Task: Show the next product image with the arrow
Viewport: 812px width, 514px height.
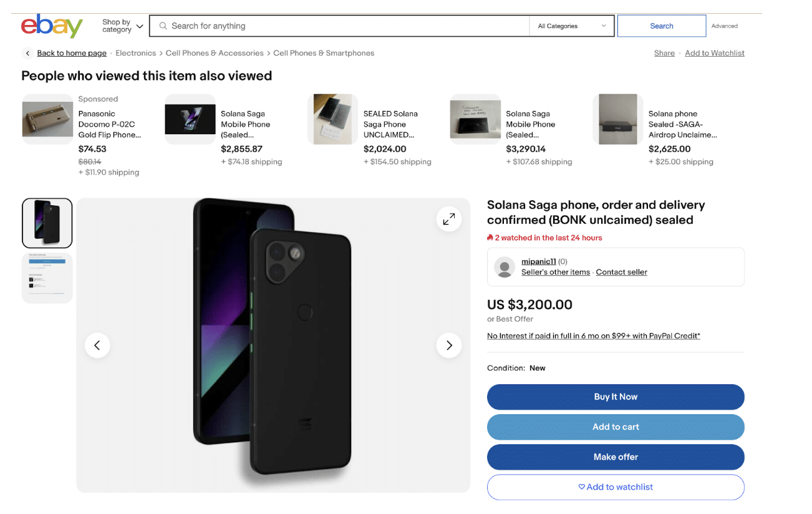Action: tap(448, 345)
